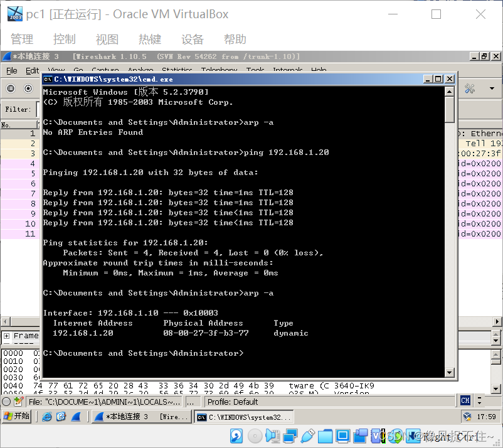
Task: Open the cmd.exe title bar system icon
Action: [x=48, y=79]
